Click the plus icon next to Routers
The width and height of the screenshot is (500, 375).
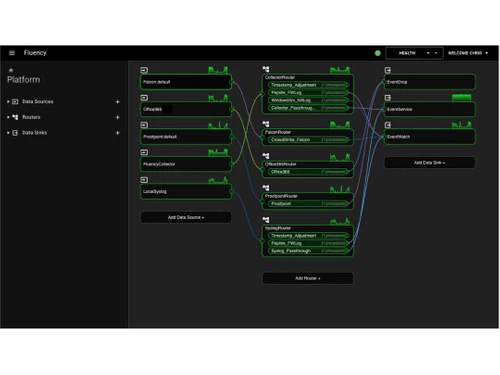click(x=117, y=117)
